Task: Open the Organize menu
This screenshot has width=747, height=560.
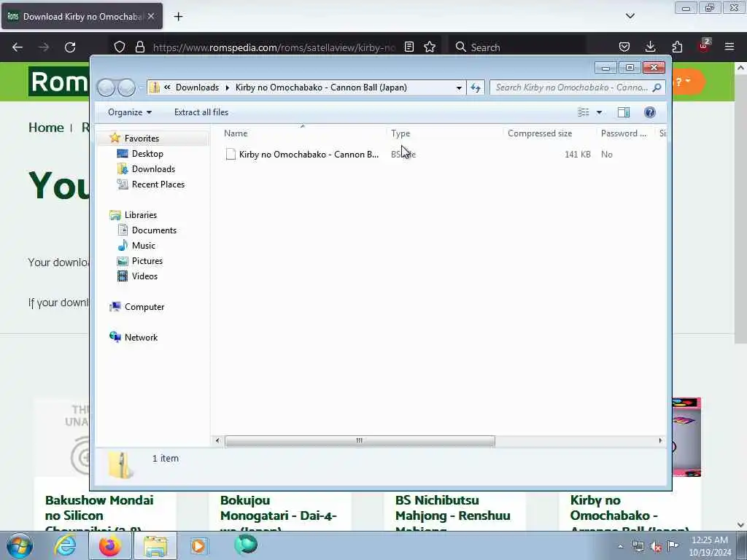Action: click(x=130, y=112)
